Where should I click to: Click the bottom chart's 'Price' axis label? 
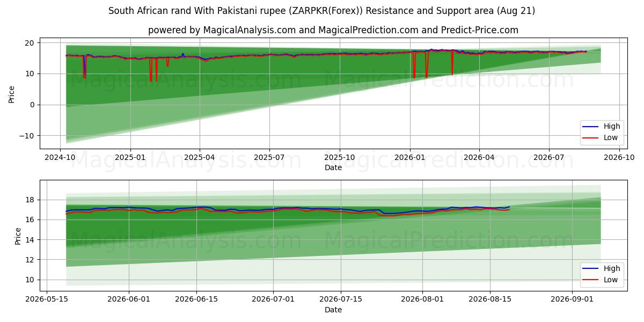point(18,236)
